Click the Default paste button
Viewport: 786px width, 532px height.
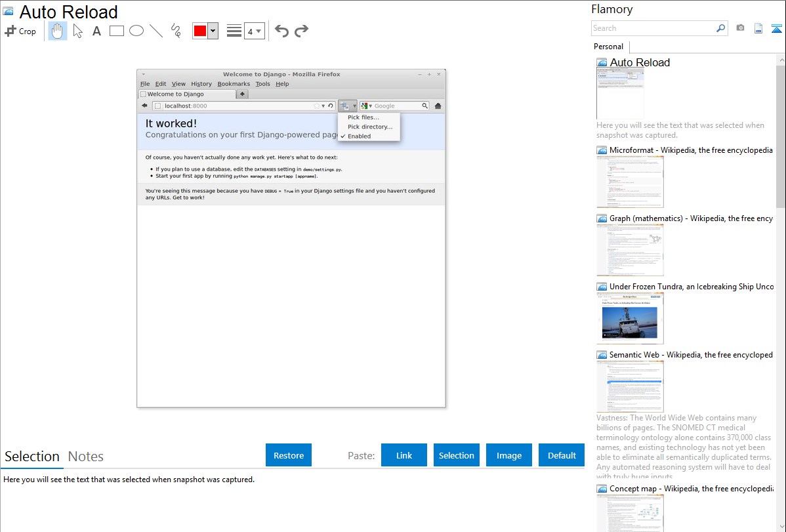point(562,455)
